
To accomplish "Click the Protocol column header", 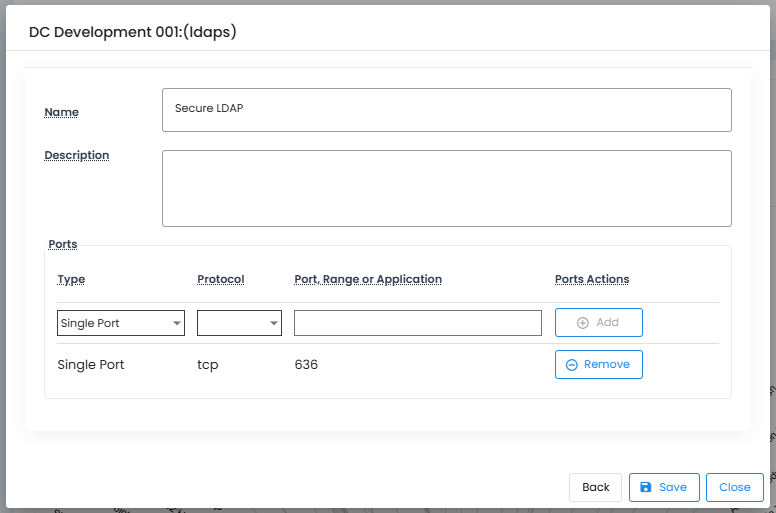I will click(x=220, y=279).
